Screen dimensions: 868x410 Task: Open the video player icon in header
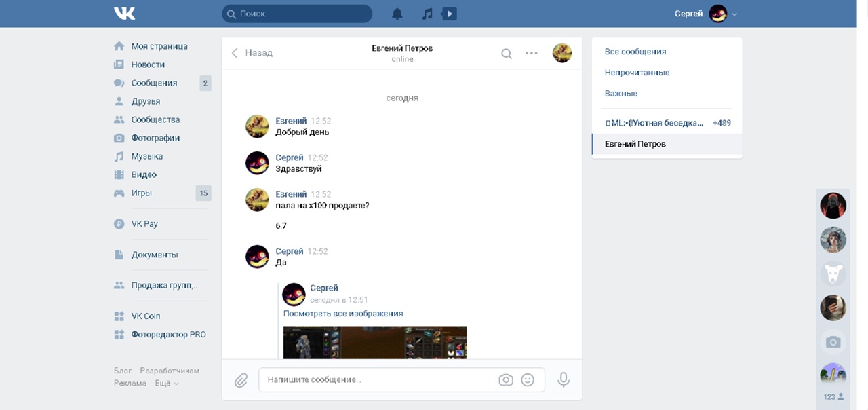click(x=449, y=14)
